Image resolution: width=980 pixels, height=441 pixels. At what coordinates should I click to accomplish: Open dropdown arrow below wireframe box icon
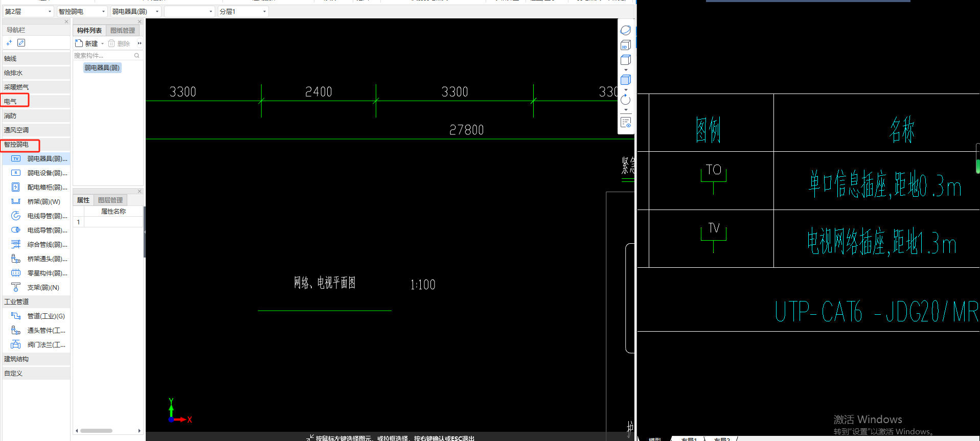[x=626, y=70]
